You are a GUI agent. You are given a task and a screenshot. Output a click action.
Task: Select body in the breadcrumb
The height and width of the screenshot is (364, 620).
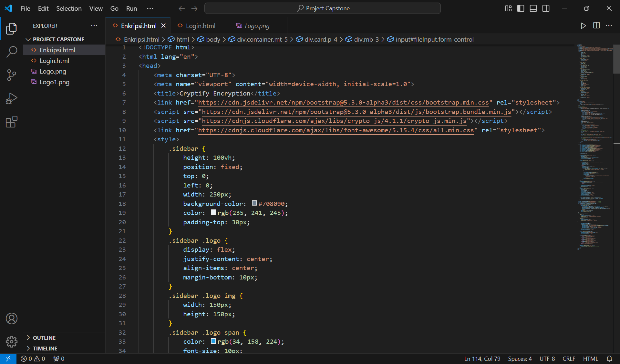[209, 39]
